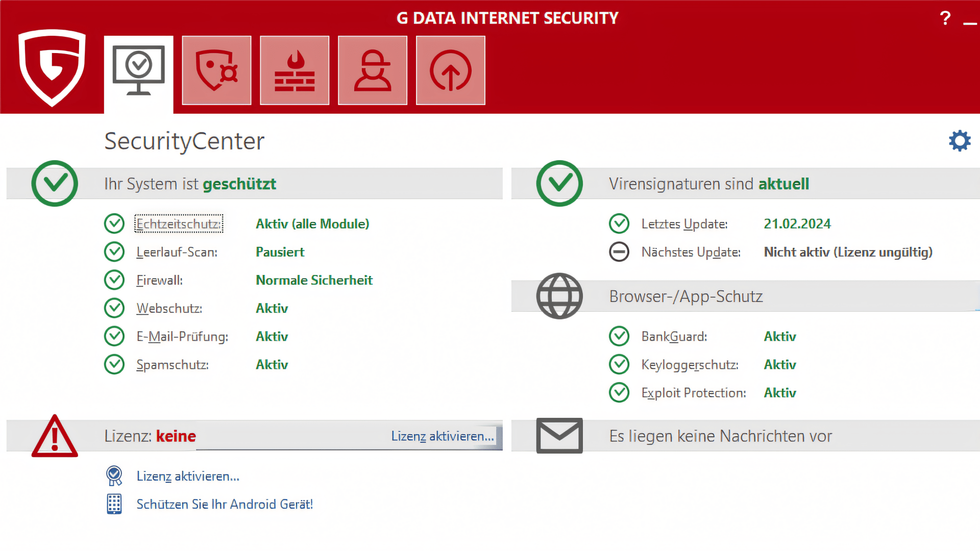Click the Spamschutz 'Aktiv' value
The height and width of the screenshot is (551, 980).
(272, 365)
